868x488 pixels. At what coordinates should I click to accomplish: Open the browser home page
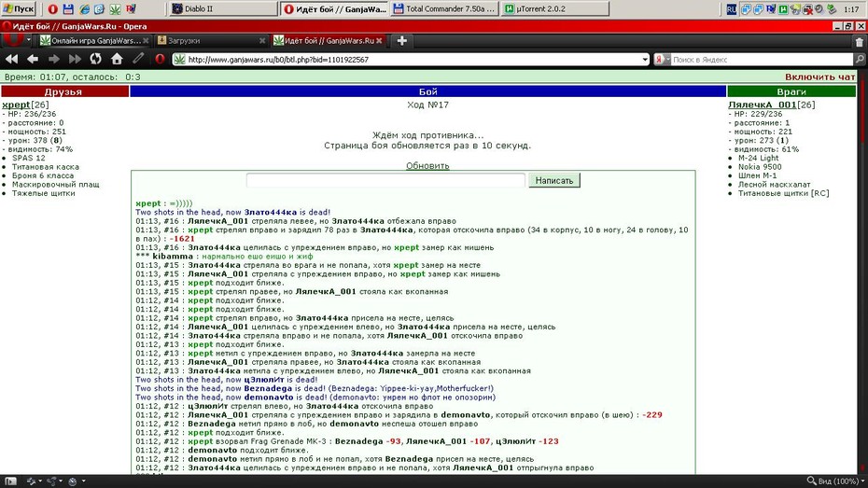coord(117,59)
